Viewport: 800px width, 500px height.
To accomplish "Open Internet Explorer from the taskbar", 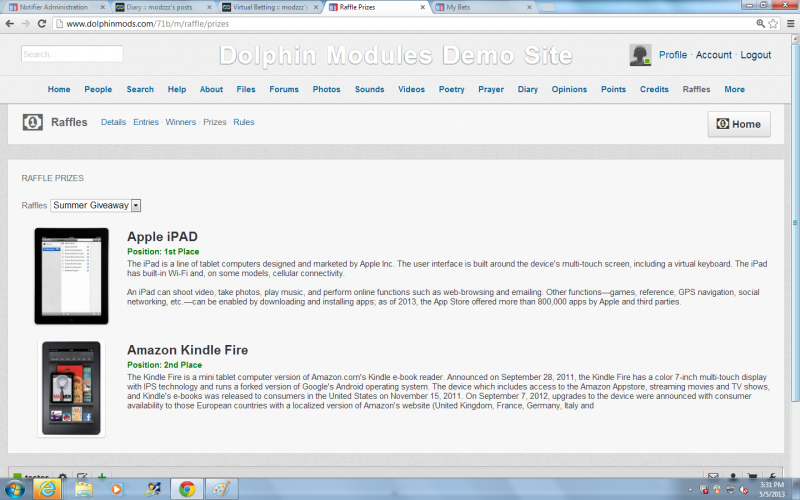I will 47,489.
